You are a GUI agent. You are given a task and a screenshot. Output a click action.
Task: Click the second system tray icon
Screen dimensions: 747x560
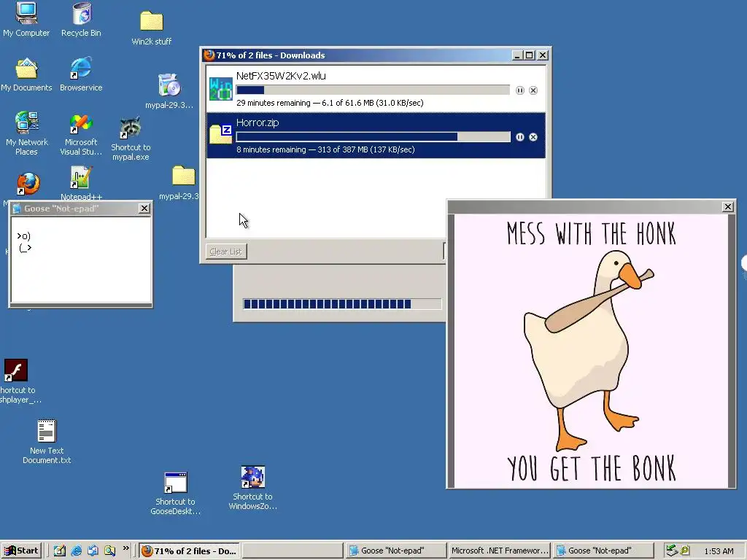tap(684, 551)
